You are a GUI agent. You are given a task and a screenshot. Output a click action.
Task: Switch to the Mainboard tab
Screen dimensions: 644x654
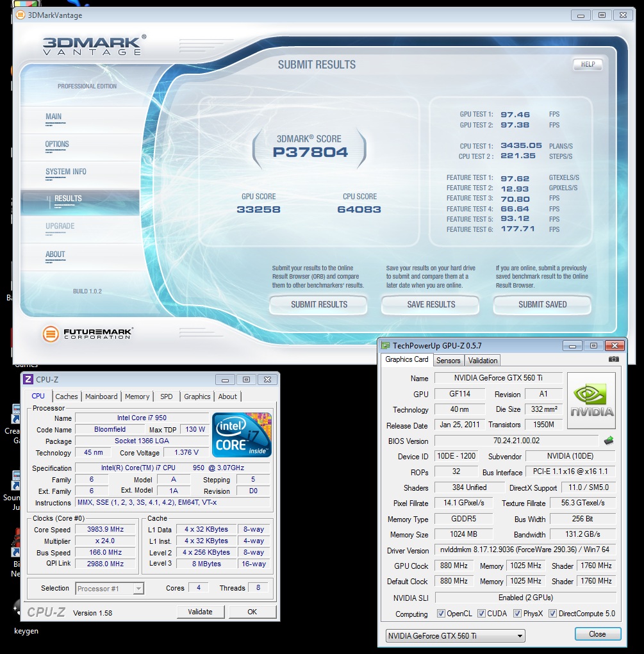[x=101, y=396]
